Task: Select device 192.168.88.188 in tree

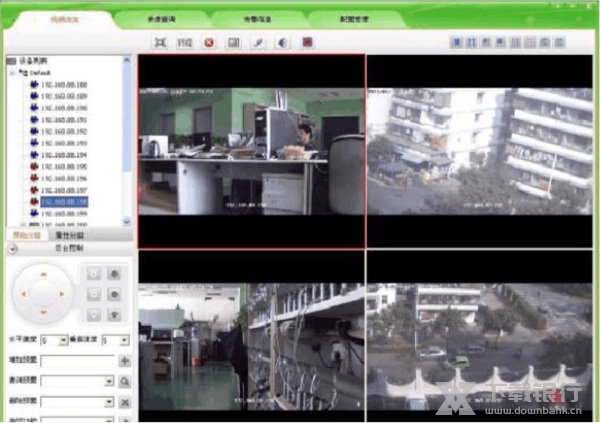Action: pos(63,84)
